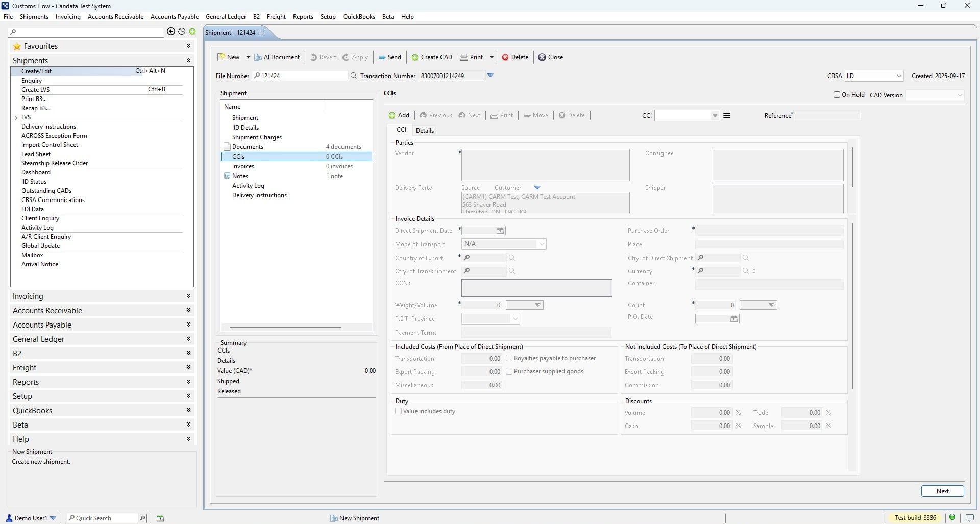
Task: Select Shipment Charges in the shipment tree
Action: [x=257, y=137]
